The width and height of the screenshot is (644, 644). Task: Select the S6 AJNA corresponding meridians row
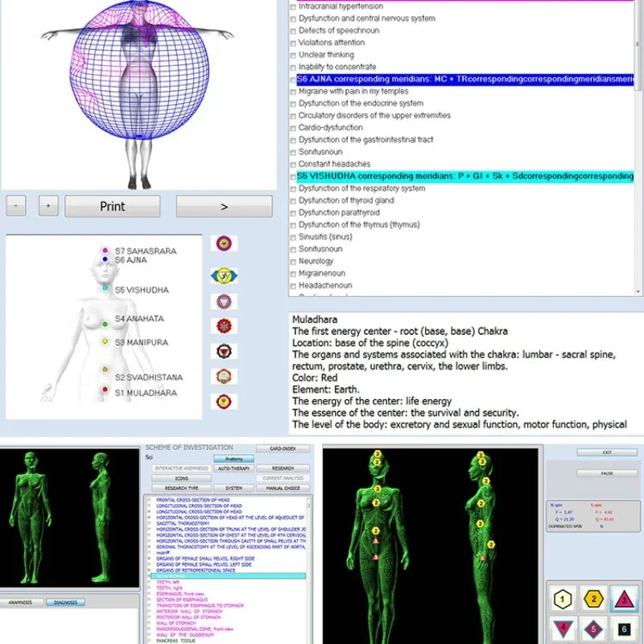465,79
